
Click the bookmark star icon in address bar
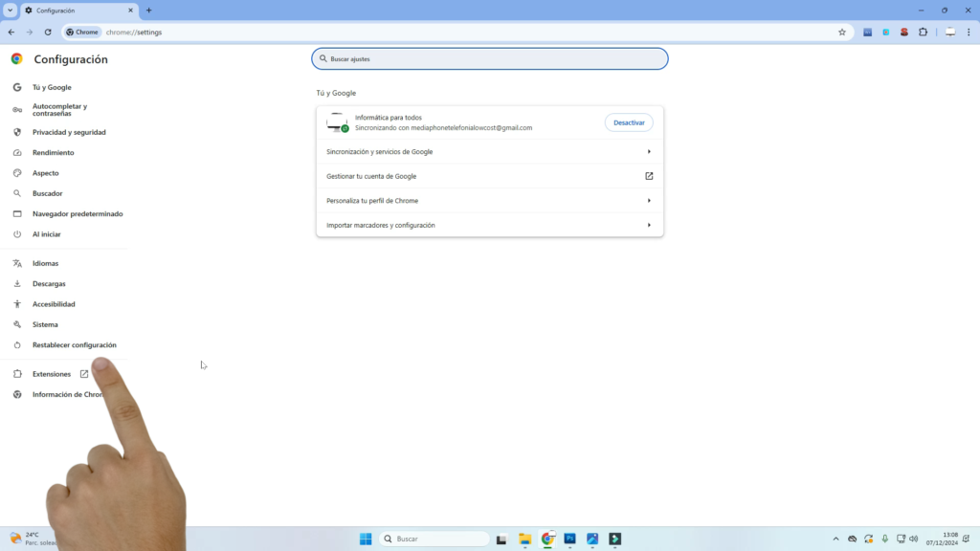pyautogui.click(x=842, y=32)
